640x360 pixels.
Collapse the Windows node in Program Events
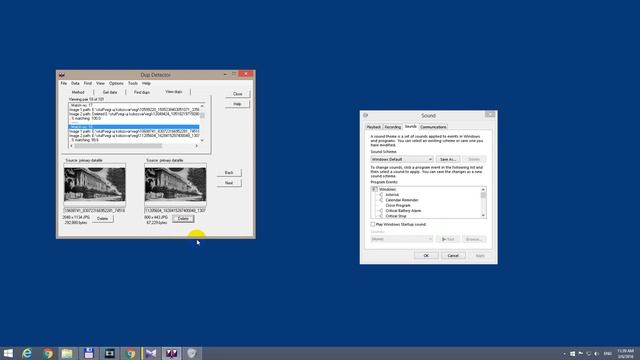(x=374, y=189)
